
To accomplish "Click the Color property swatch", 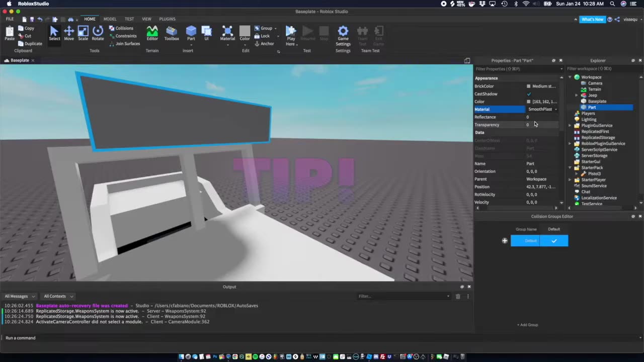I will point(528,102).
